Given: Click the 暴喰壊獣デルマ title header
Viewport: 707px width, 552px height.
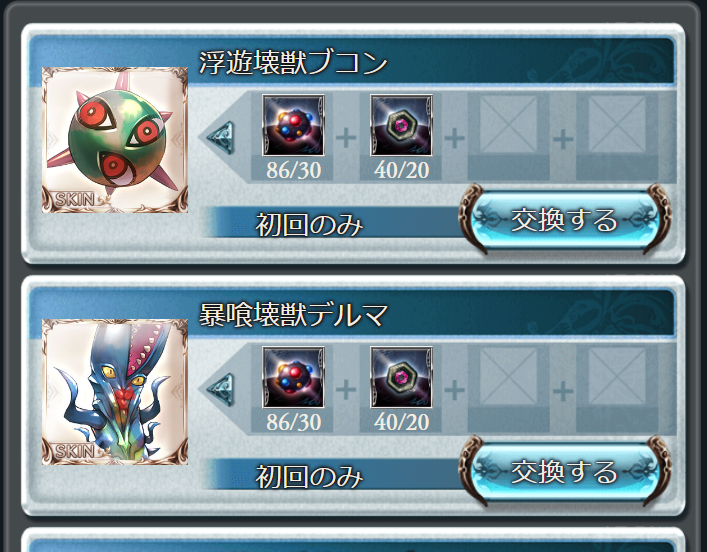Looking at the screenshot, I should click(x=293, y=314).
